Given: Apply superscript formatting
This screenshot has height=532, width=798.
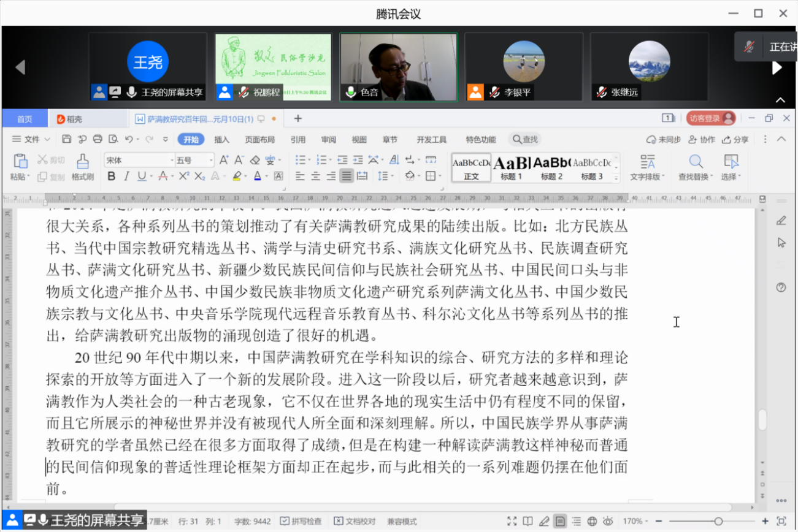Looking at the screenshot, I should [x=183, y=177].
